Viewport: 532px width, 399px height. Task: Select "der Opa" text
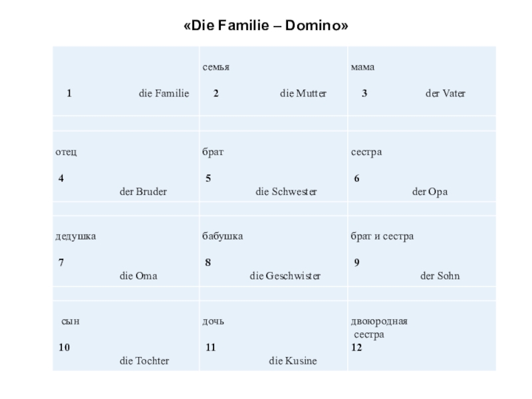(430, 192)
